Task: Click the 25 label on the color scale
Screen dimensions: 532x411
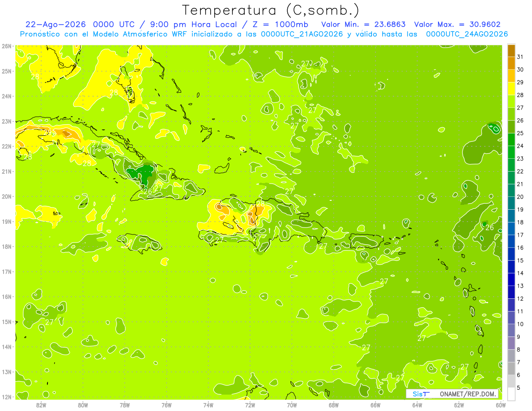Action: pyautogui.click(x=520, y=133)
